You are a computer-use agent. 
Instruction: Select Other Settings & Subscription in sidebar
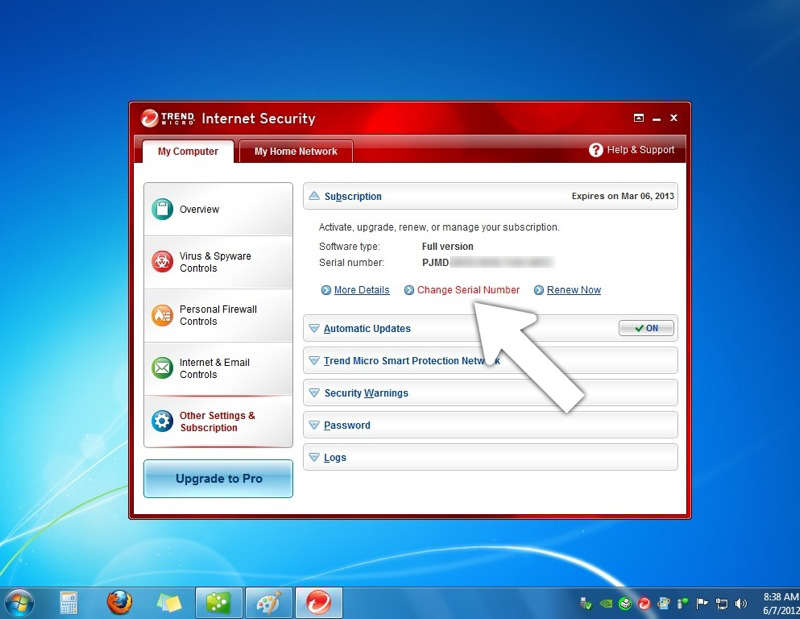click(x=218, y=421)
